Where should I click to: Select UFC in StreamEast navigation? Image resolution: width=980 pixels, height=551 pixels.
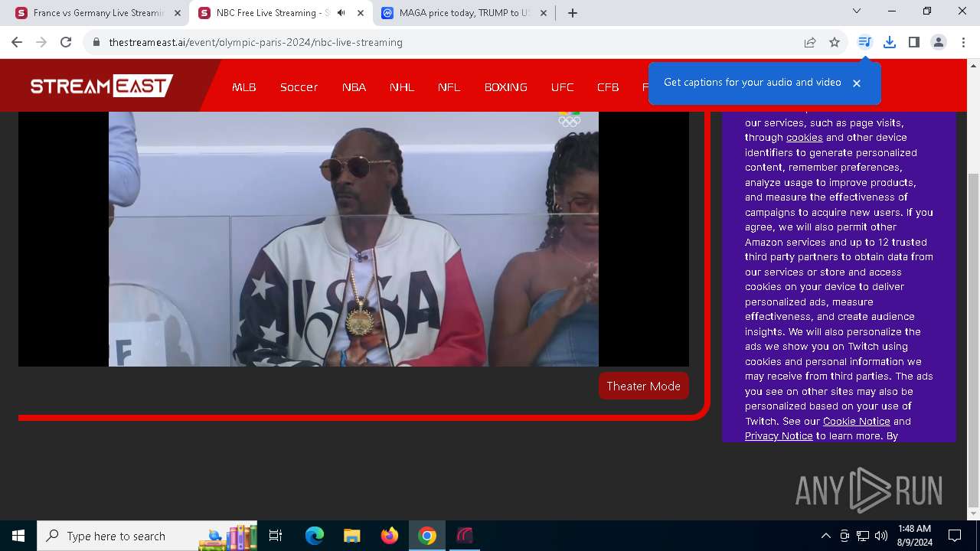(562, 87)
